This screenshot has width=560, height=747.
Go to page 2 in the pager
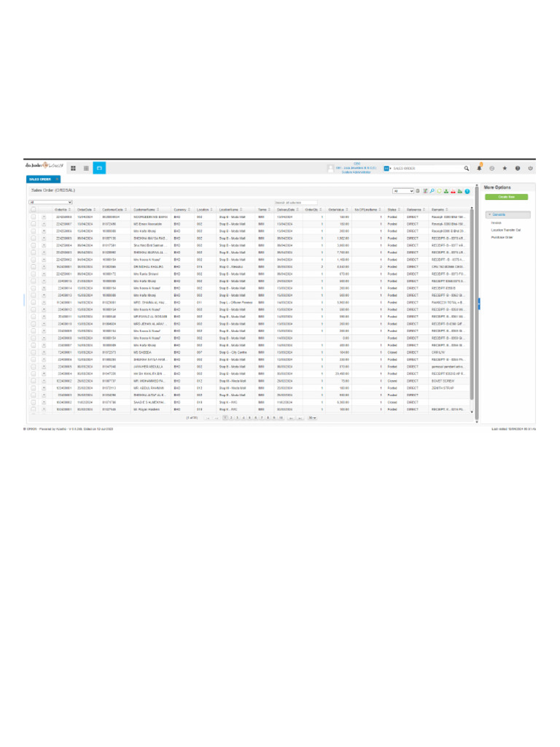pyautogui.click(x=231, y=418)
